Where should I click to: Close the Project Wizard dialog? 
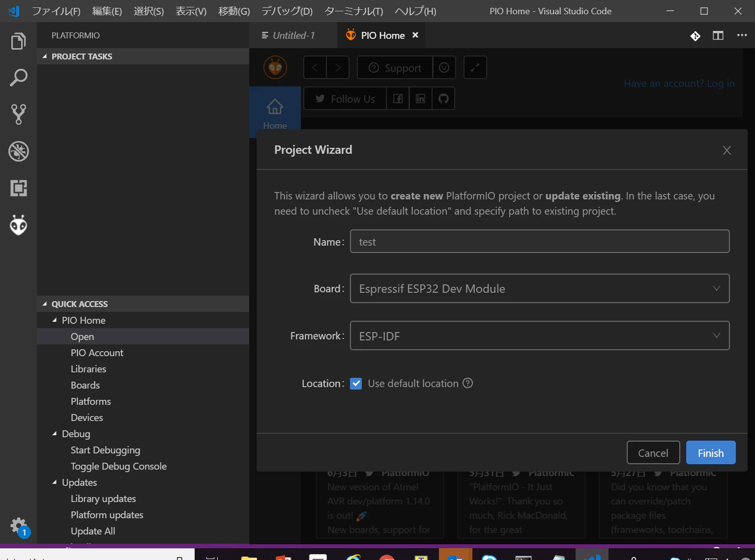(727, 150)
